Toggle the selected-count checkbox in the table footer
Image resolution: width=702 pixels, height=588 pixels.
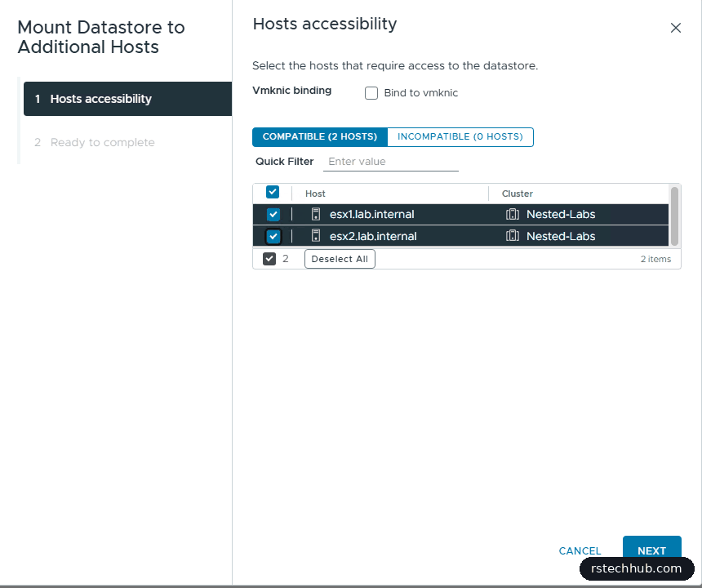pyautogui.click(x=269, y=259)
